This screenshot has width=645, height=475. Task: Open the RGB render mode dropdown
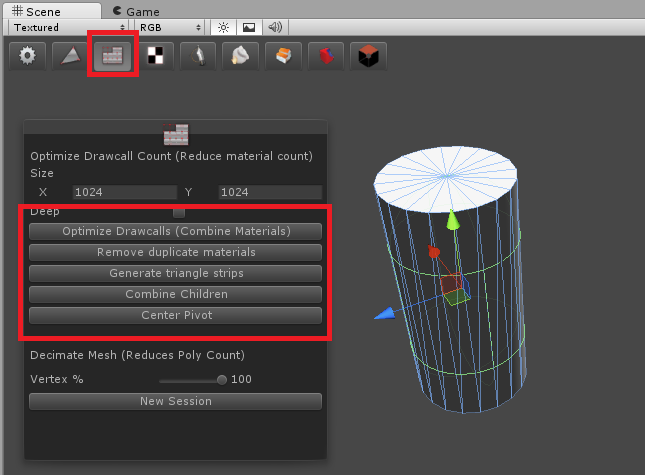pos(170,28)
